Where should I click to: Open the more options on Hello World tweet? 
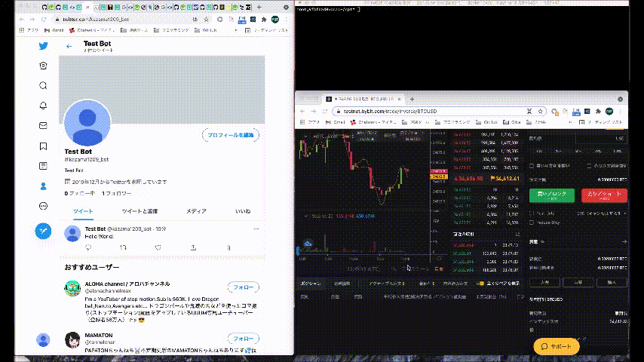point(256,229)
